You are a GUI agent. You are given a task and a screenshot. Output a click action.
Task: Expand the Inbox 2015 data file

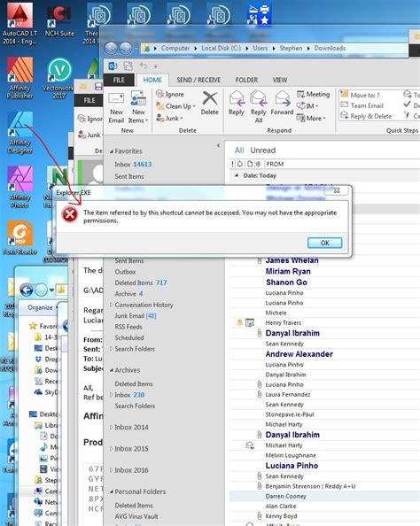(x=111, y=449)
